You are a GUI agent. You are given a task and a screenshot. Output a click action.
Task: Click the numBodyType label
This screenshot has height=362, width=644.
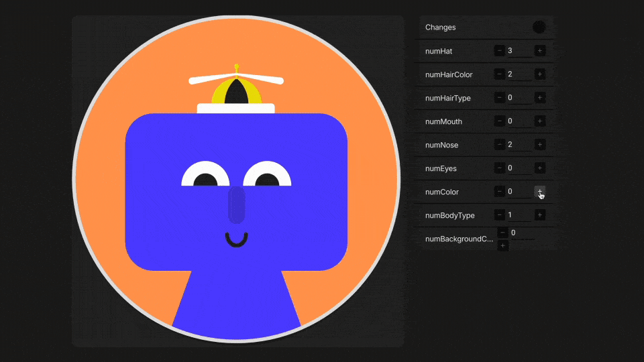449,215
